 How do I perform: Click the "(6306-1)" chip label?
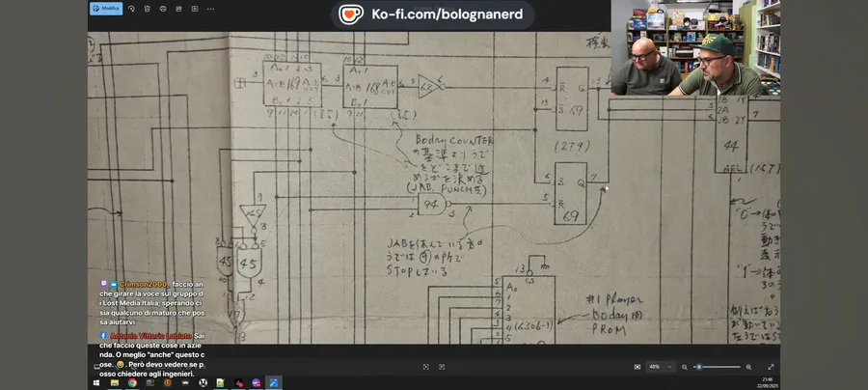(x=532, y=327)
